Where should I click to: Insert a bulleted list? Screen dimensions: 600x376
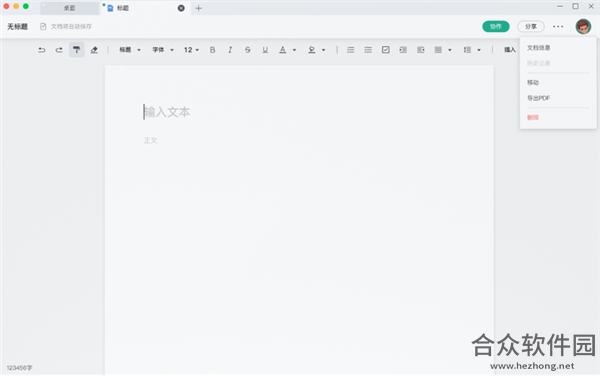pos(368,50)
